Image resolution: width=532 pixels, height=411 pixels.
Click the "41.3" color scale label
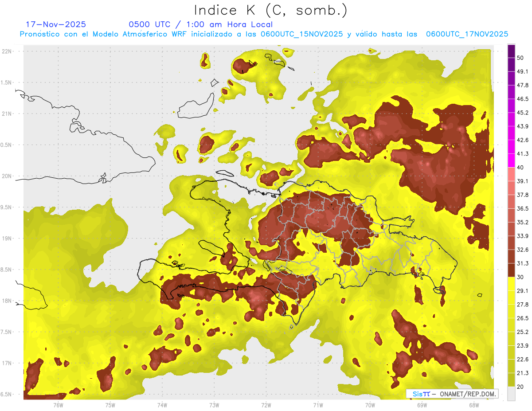coord(523,154)
